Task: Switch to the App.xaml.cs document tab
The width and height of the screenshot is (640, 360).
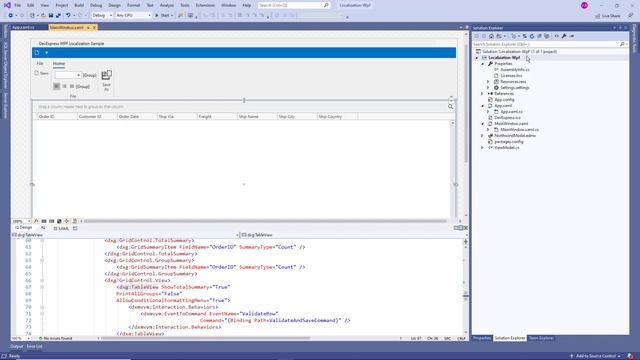Action: (23, 27)
